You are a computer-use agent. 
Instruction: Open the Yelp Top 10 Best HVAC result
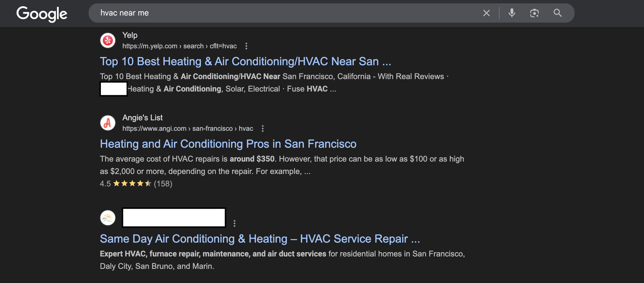click(245, 61)
